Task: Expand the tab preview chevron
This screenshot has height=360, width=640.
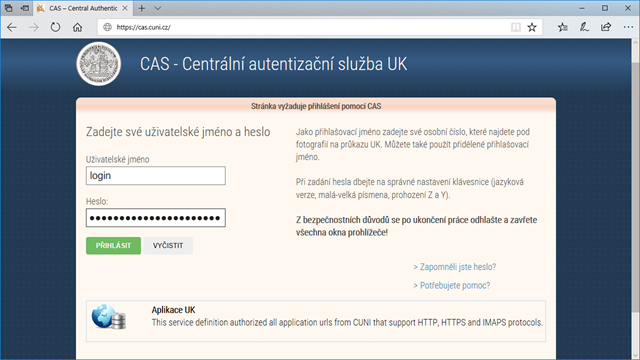Action: coord(158,8)
